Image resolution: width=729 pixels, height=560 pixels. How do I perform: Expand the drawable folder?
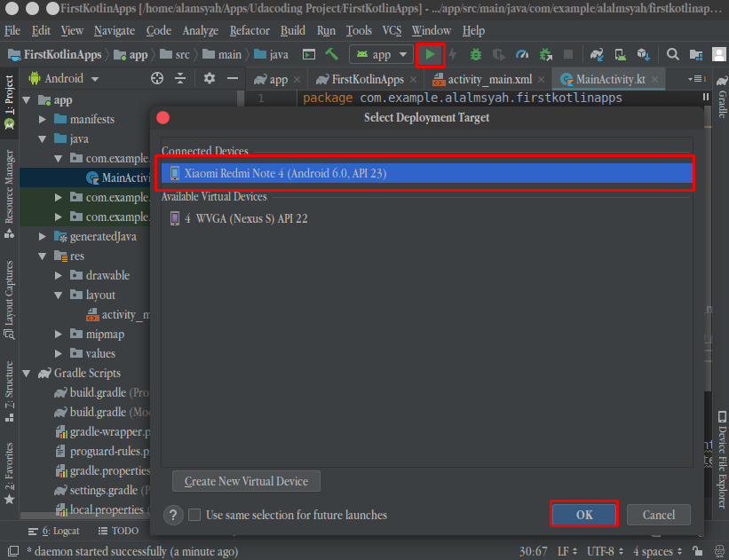(58, 276)
